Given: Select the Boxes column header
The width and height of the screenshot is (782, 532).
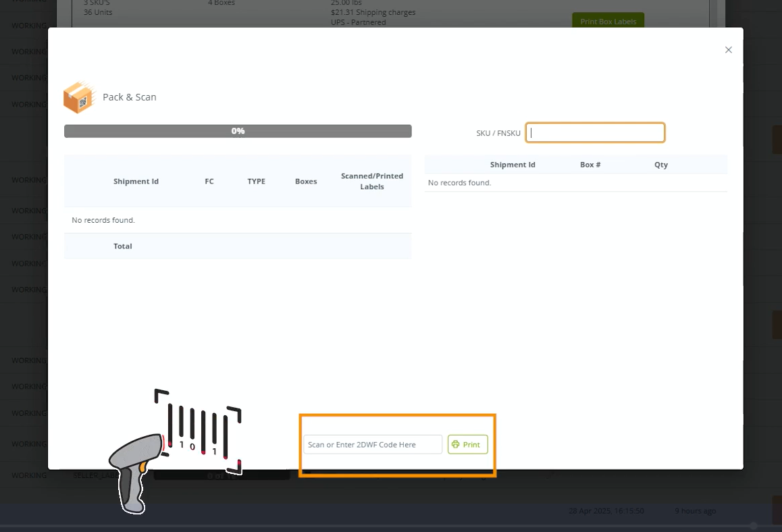Looking at the screenshot, I should click(x=306, y=181).
